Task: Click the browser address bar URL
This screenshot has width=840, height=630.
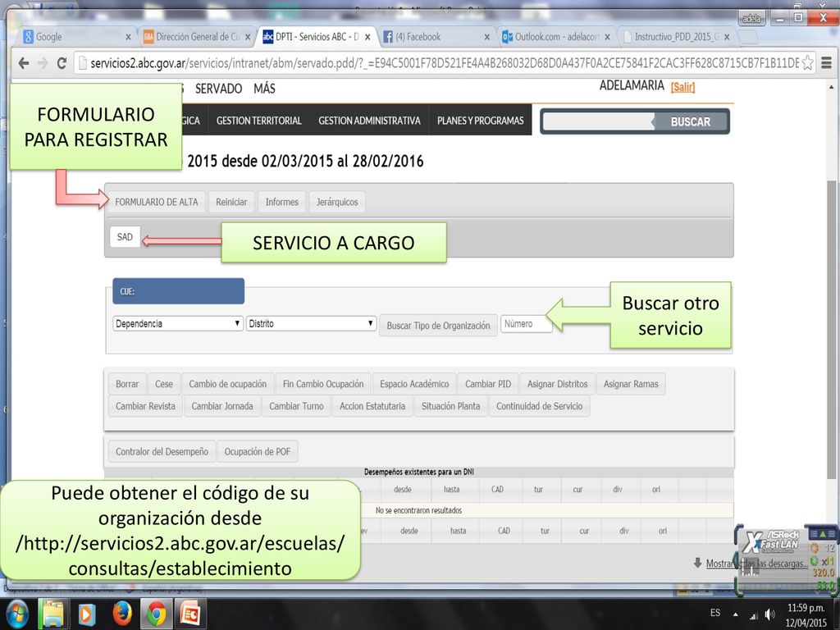Action: coord(438,63)
